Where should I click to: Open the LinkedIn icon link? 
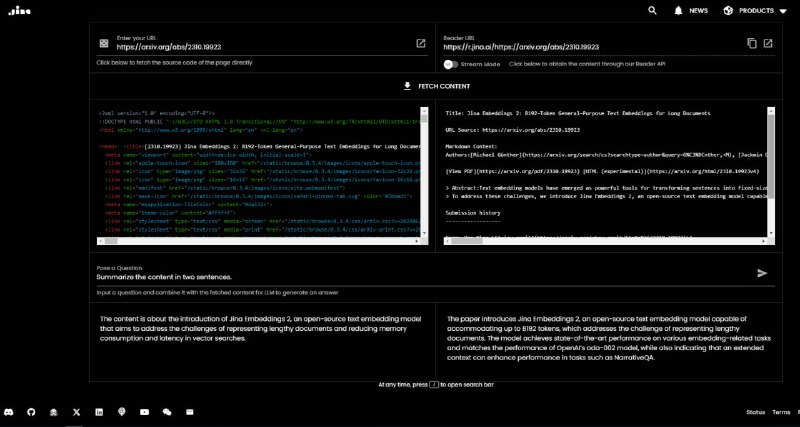99,412
